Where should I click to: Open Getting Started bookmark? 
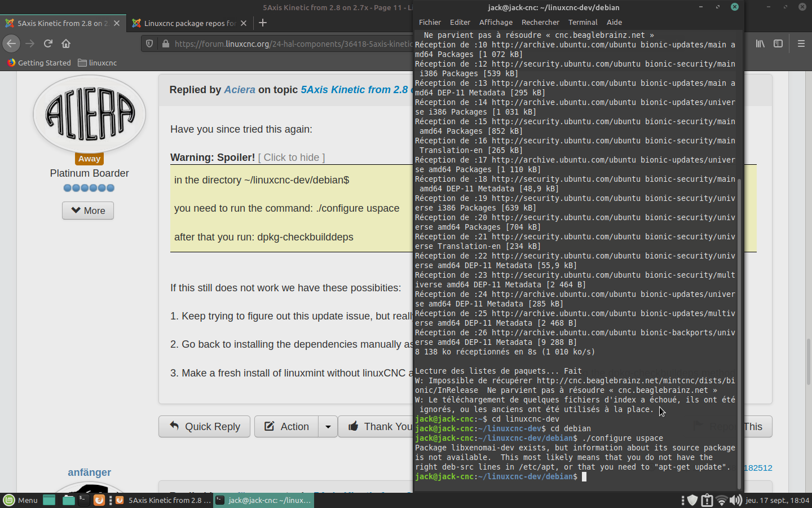tap(39, 63)
